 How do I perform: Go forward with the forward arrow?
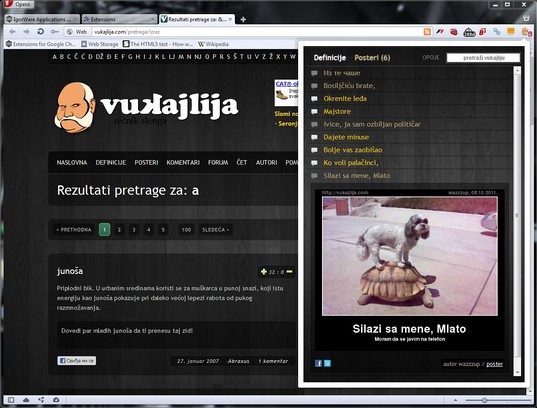coord(26,32)
